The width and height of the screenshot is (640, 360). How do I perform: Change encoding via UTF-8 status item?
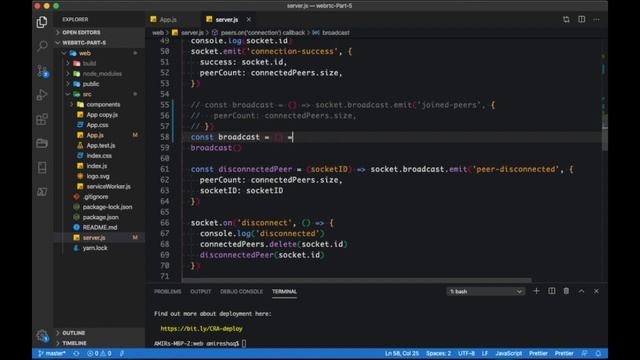click(x=466, y=353)
